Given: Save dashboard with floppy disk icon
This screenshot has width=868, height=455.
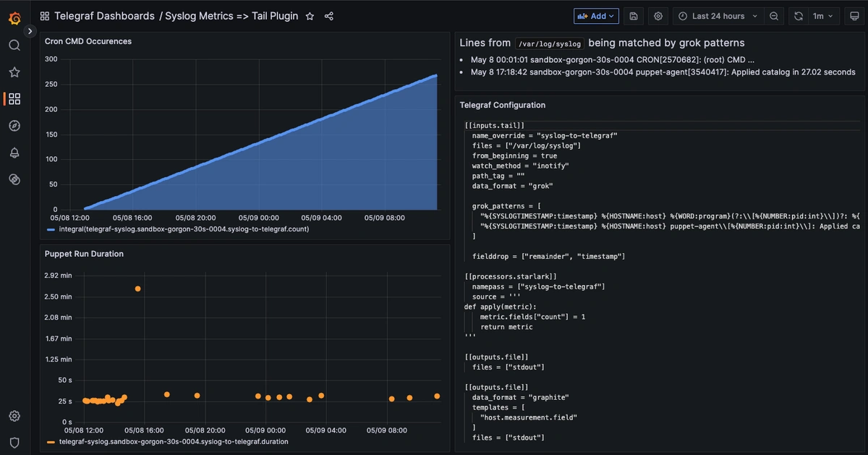Looking at the screenshot, I should [x=634, y=16].
